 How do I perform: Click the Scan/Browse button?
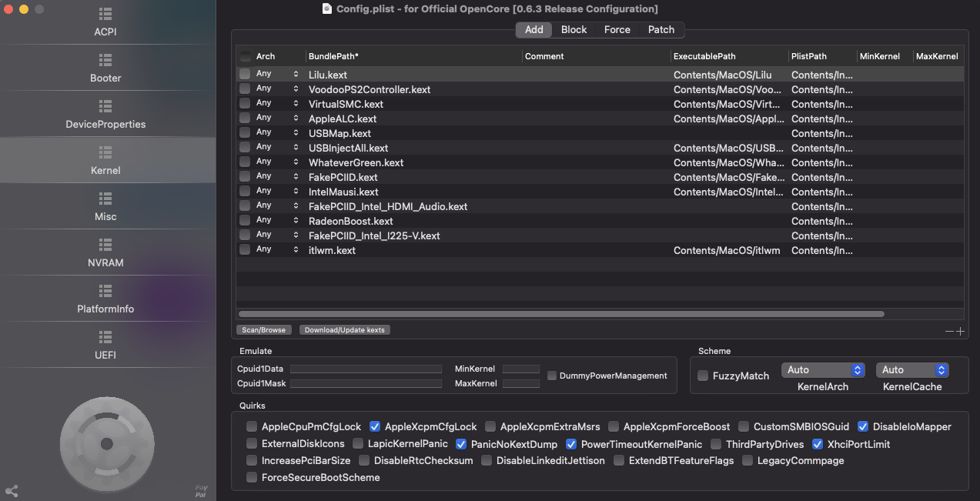point(263,330)
